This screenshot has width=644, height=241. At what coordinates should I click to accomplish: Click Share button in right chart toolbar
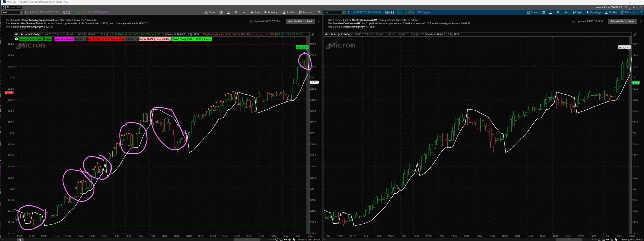click(532, 12)
